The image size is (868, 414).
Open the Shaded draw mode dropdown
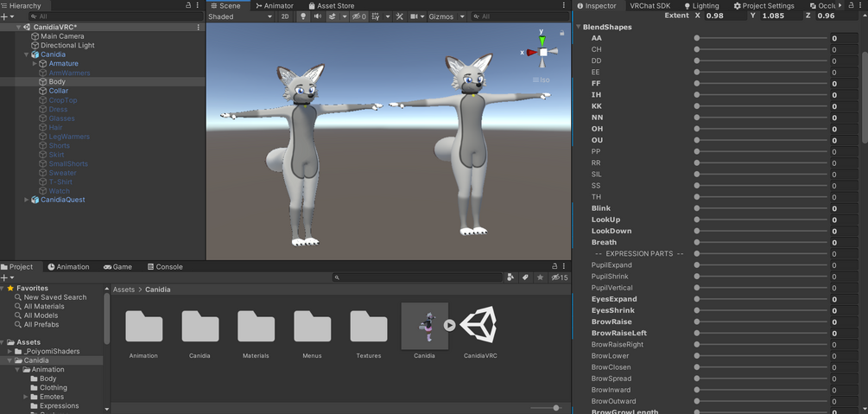click(240, 16)
